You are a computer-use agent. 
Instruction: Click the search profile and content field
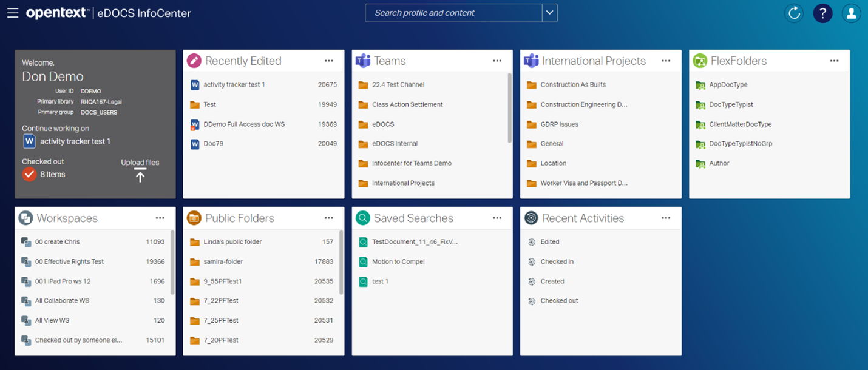tap(455, 13)
